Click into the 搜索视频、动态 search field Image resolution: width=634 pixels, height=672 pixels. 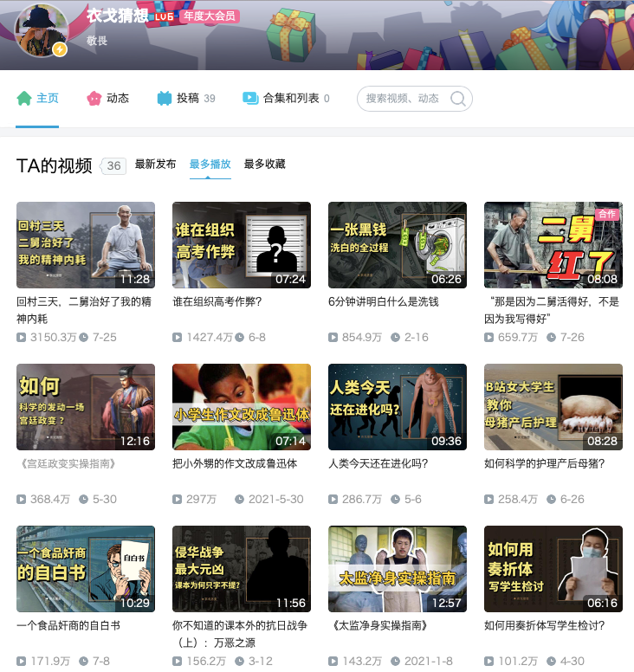click(403, 99)
